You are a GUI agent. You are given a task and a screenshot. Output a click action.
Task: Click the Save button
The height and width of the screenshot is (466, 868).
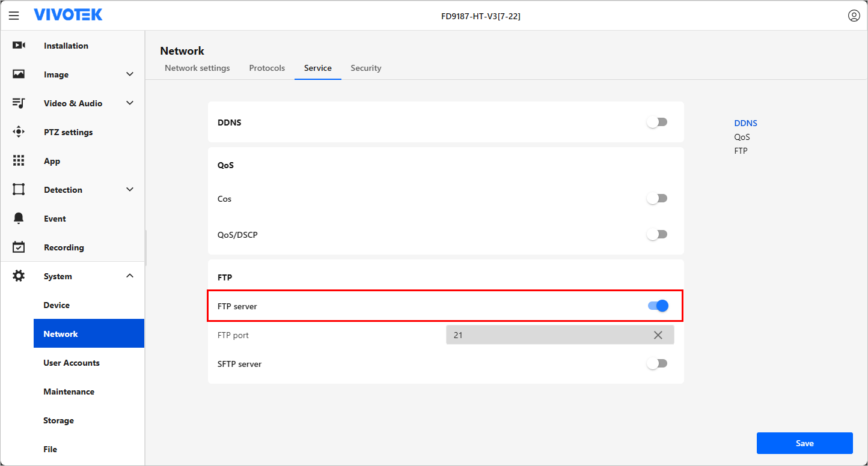click(x=804, y=443)
